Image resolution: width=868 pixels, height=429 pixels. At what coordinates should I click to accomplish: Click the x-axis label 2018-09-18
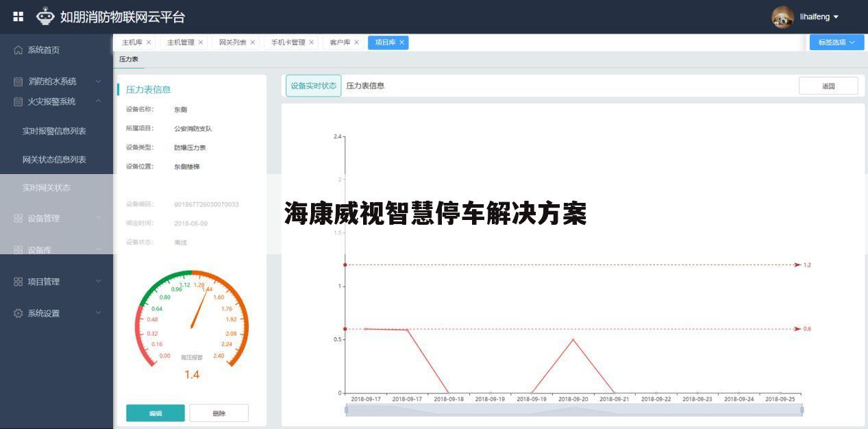pyautogui.click(x=449, y=399)
